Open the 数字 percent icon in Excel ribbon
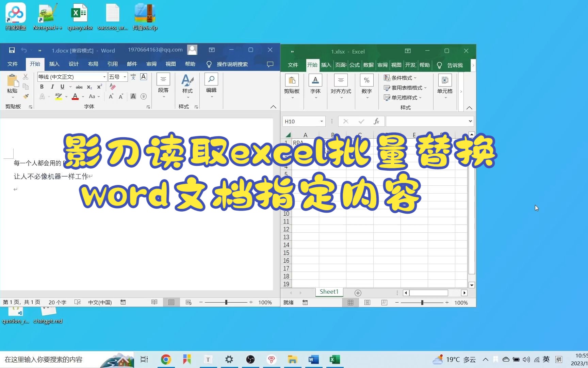The height and width of the screenshot is (368, 588). (366, 80)
